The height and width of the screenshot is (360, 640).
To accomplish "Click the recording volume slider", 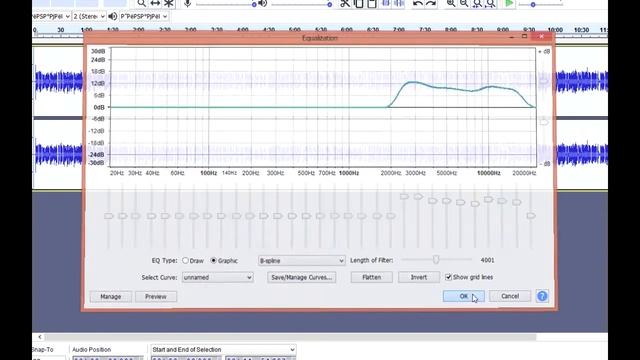I will click(x=226, y=4).
